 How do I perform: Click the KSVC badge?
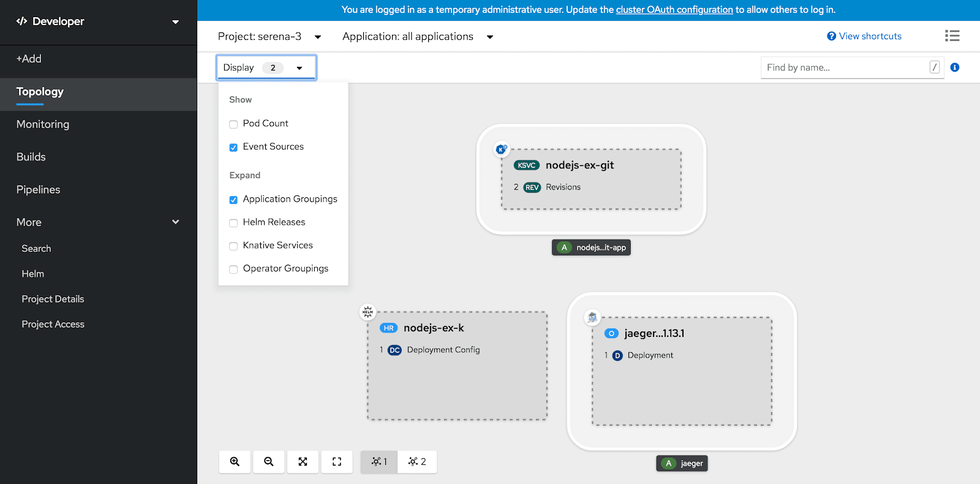click(x=527, y=165)
